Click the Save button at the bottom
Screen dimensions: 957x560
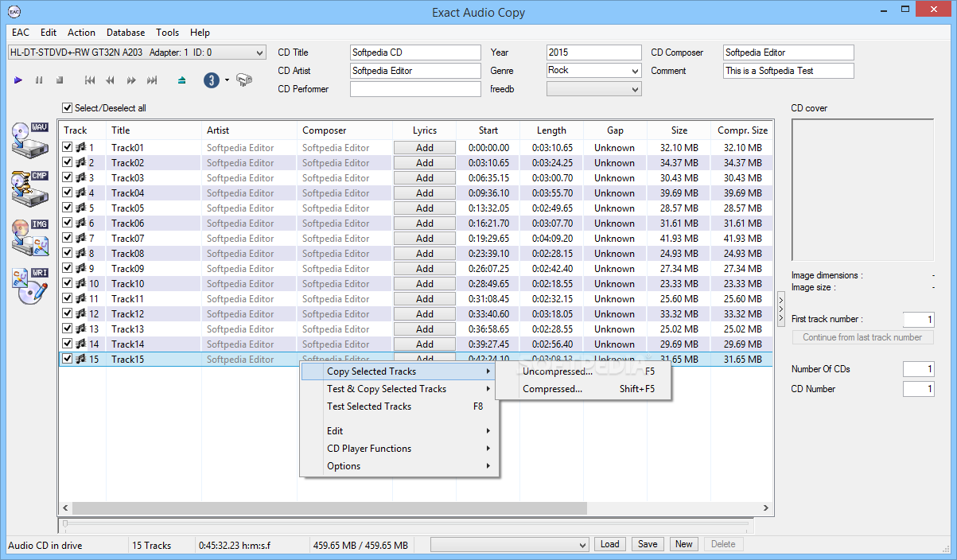[x=647, y=543]
